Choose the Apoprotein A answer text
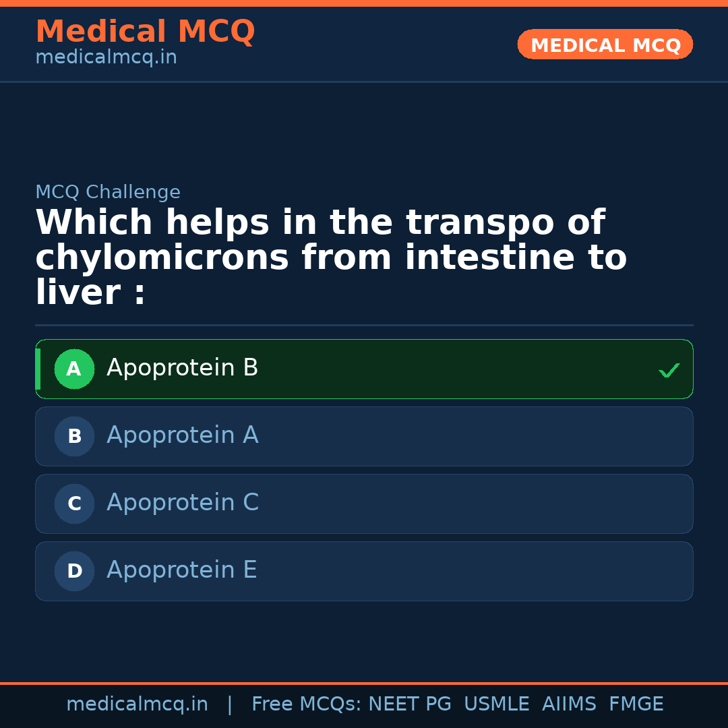Viewport: 728px width, 728px height. click(182, 435)
